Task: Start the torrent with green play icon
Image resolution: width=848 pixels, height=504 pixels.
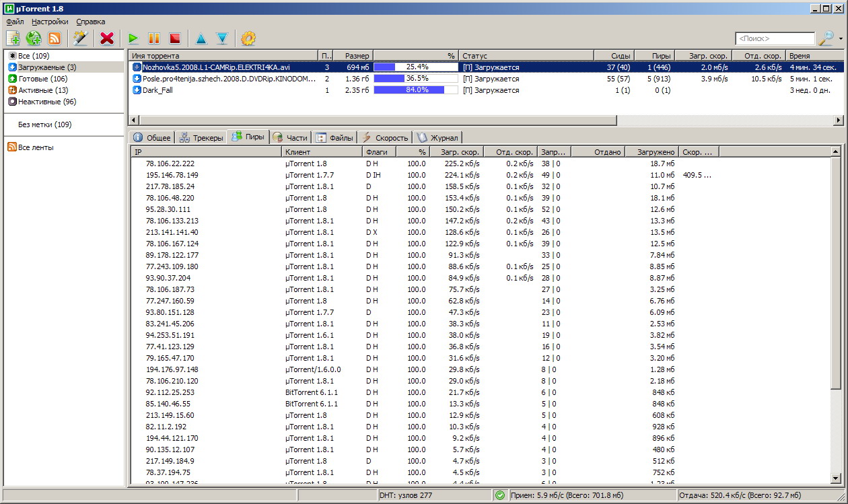Action: (133, 38)
